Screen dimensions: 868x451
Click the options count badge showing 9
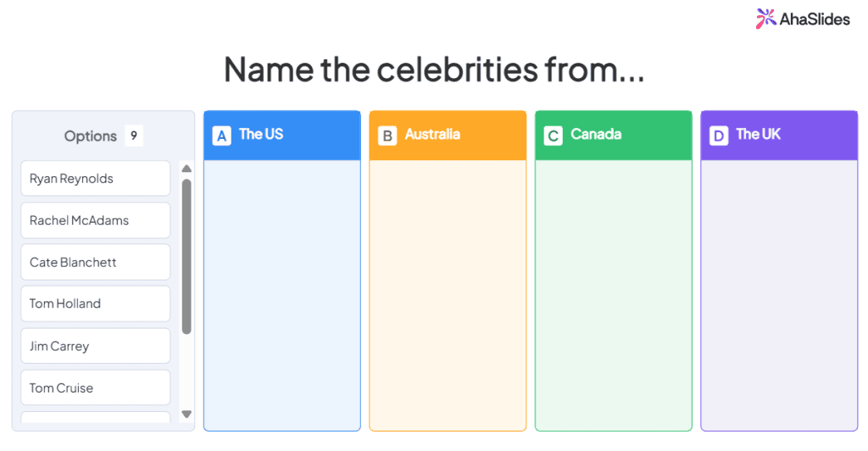(133, 136)
